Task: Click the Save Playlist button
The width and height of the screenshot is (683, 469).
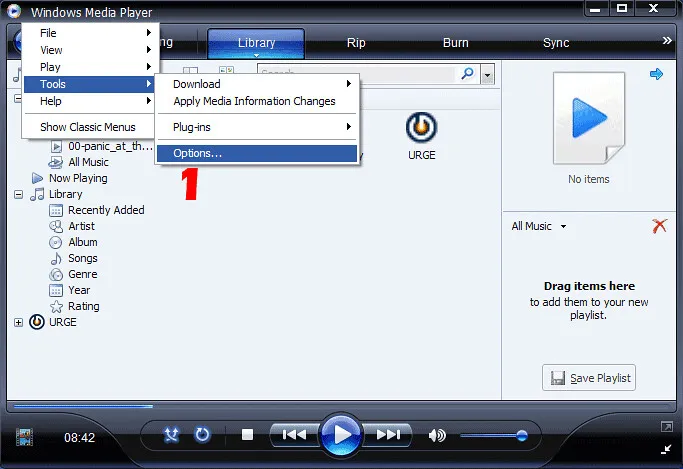Action: click(x=588, y=378)
